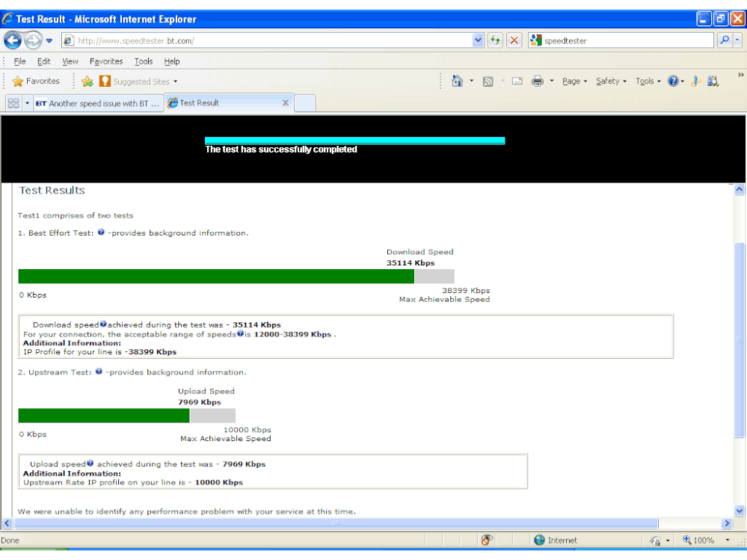Image resolution: width=747 pixels, height=560 pixels.
Task: Expand the Print options dropdown arrow
Action: tap(552, 81)
